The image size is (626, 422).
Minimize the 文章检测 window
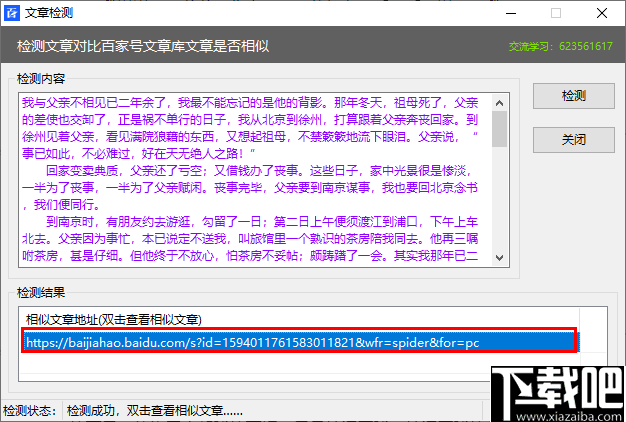pos(511,13)
